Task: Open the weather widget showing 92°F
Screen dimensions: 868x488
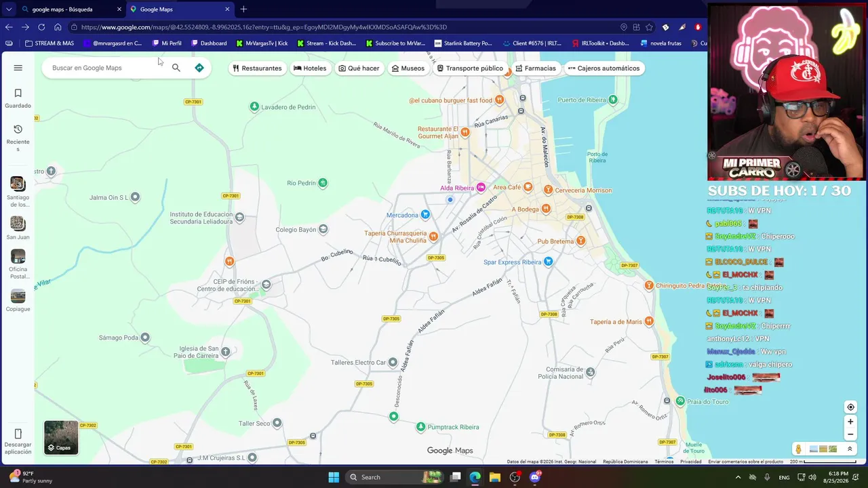Action: click(x=31, y=477)
